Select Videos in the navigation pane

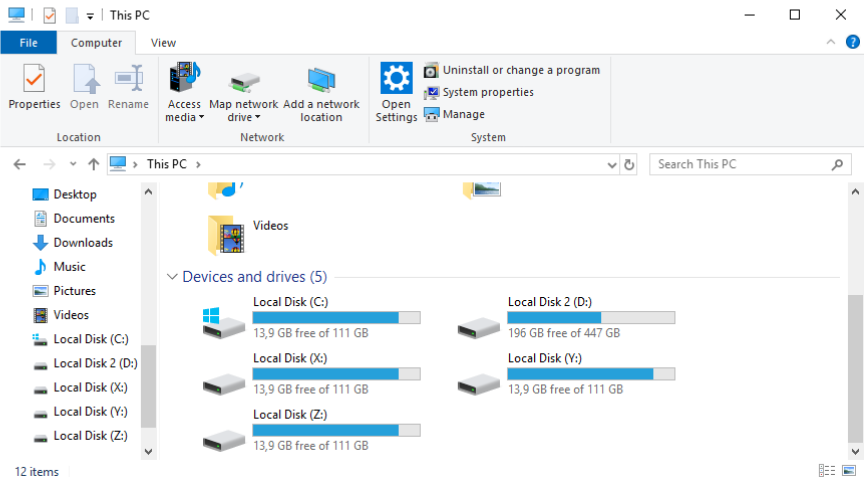click(71, 315)
